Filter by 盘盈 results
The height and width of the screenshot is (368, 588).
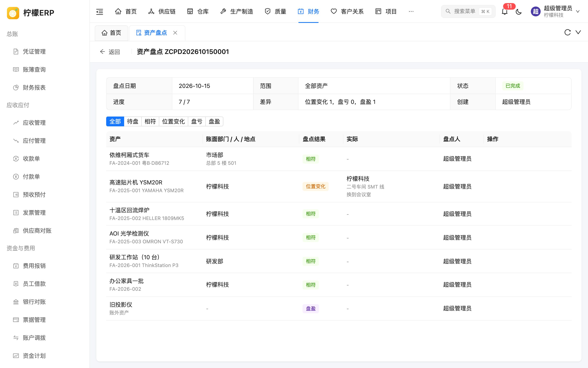[214, 121]
